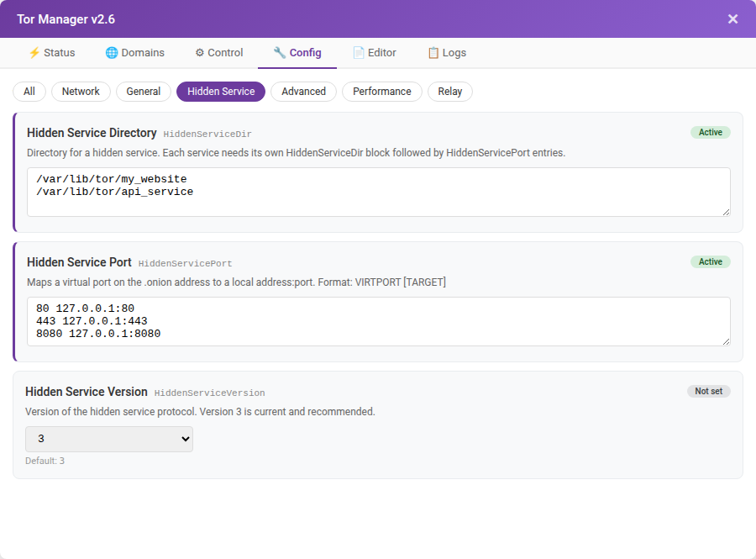
Task: Click the Hidden Service Port resize handle
Action: coord(726,341)
